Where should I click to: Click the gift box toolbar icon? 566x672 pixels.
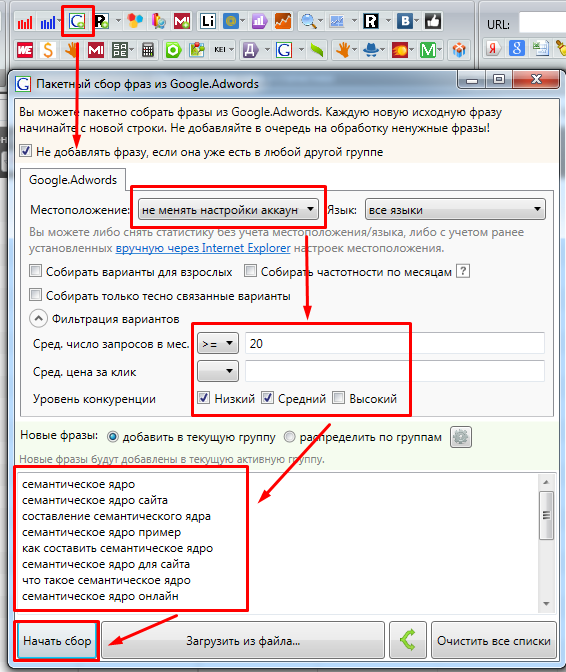click(x=459, y=50)
